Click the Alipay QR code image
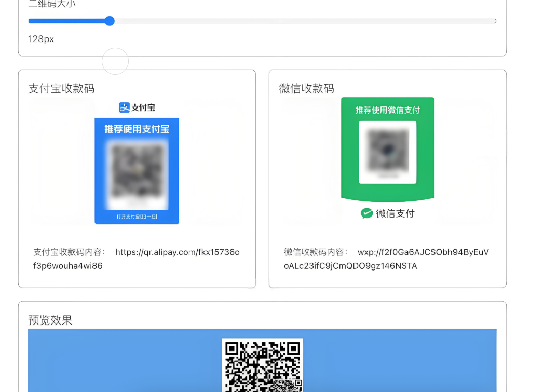Image resolution: width=544 pixels, height=392 pixels. [x=137, y=174]
